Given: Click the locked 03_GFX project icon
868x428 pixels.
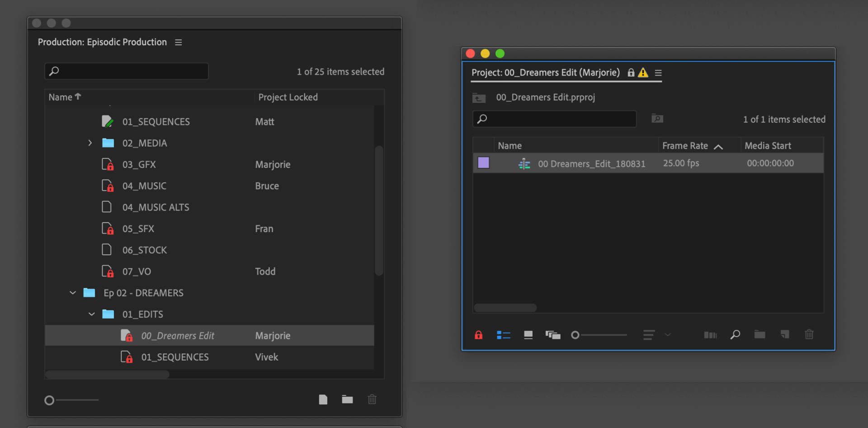Looking at the screenshot, I should pyautogui.click(x=108, y=164).
